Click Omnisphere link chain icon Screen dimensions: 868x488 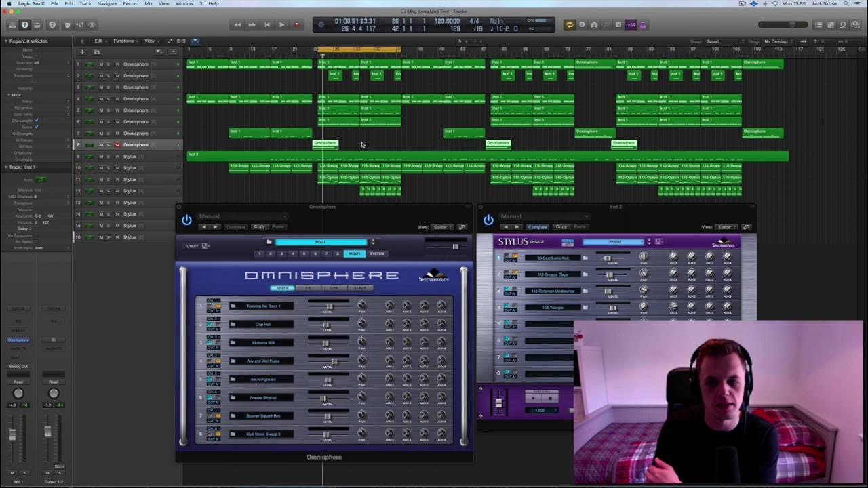[x=462, y=227]
